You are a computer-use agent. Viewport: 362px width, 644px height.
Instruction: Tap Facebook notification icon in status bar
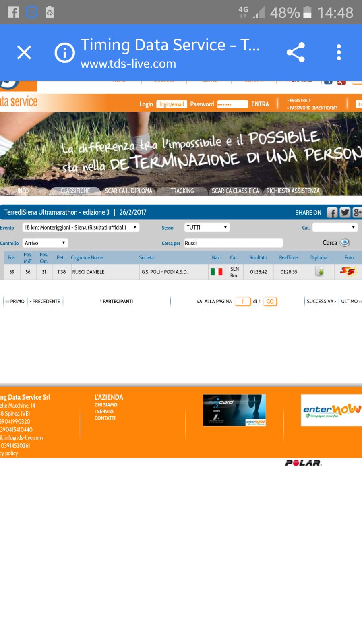click(13, 12)
